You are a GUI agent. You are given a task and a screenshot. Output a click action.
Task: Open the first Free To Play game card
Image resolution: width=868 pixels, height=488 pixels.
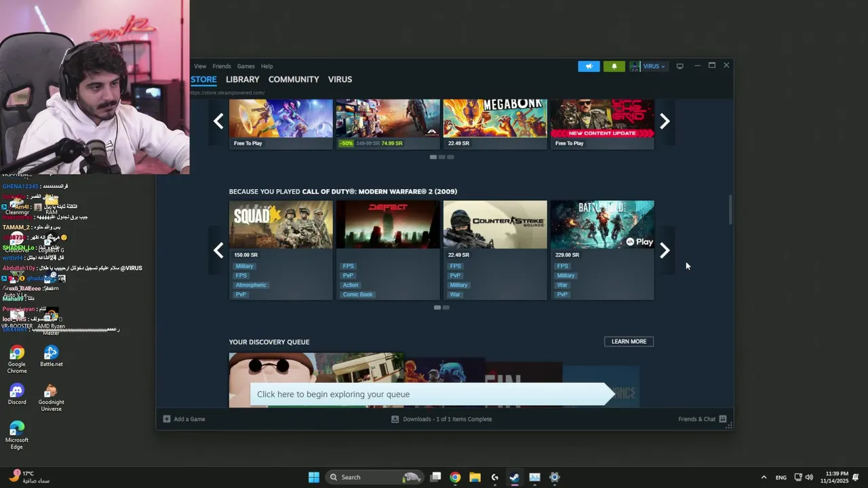click(x=281, y=124)
